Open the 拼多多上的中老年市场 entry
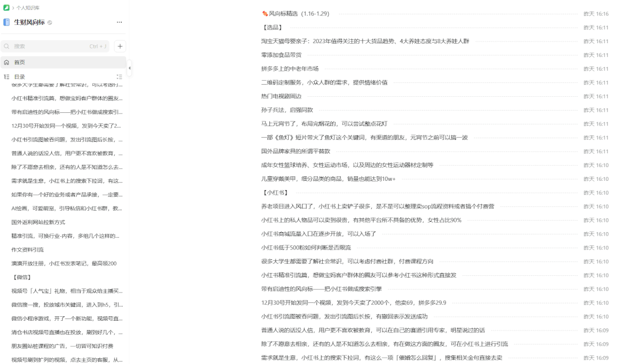 click(x=290, y=69)
